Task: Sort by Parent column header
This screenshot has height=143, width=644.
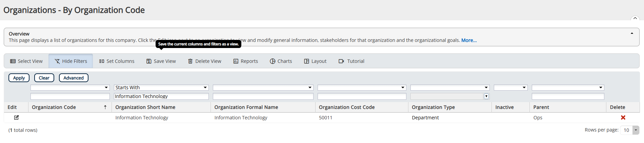Action: click(541, 107)
